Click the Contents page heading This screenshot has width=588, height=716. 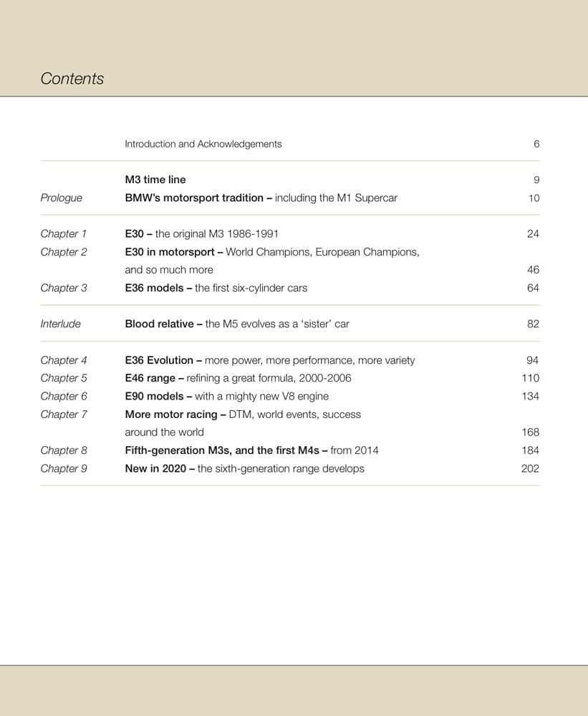72,79
